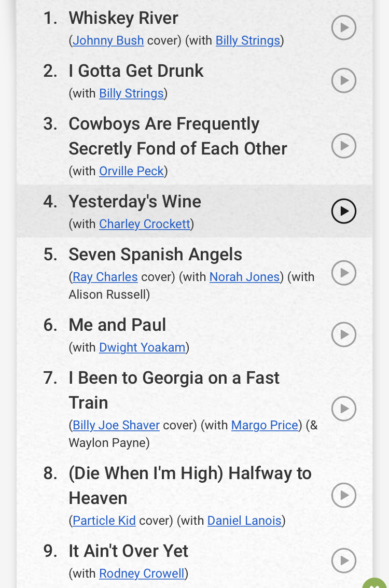Image resolution: width=389 pixels, height=588 pixels.
Task: Play Yesterday's Wine track preview
Action: point(343,211)
